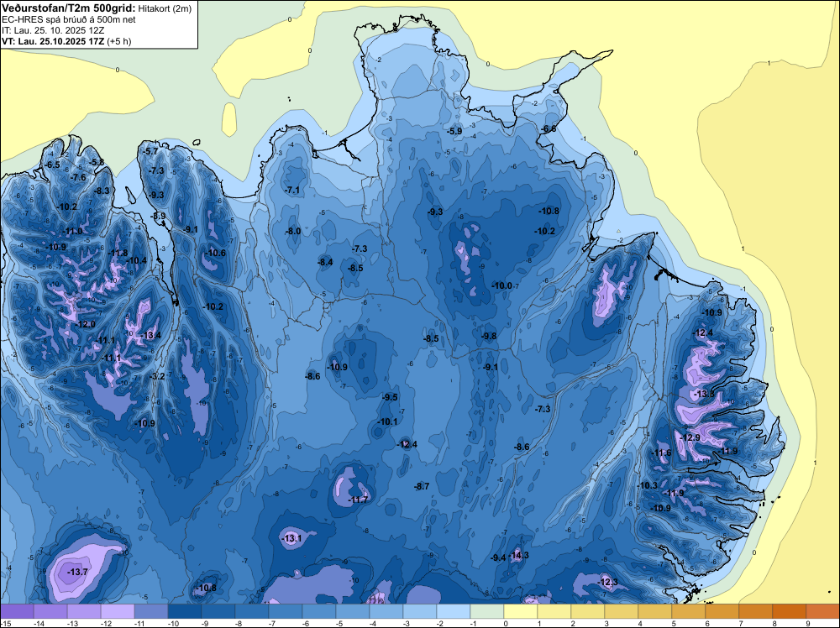Image resolution: width=840 pixels, height=628 pixels.
Task: Click the -13.7 temperature label
Action: [77, 573]
